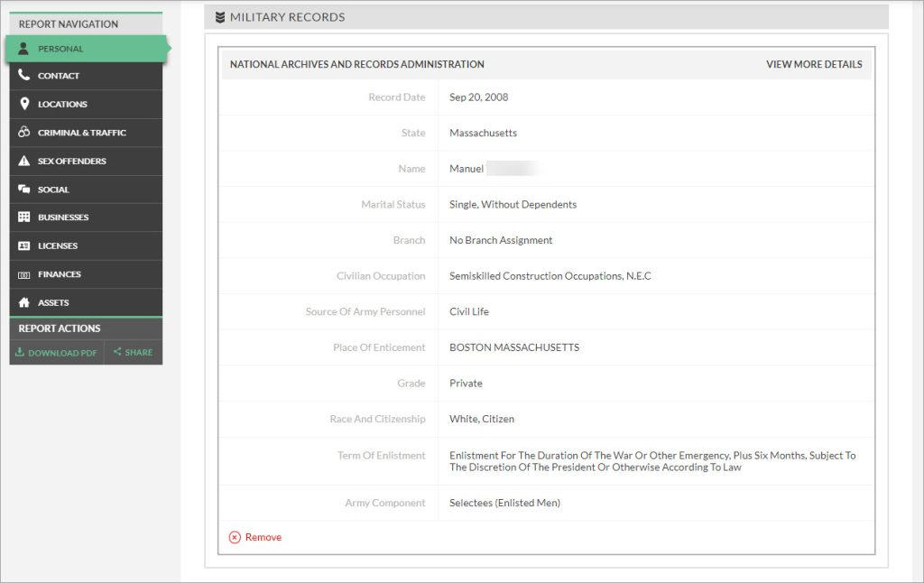Open the Businesses section
Screen dimensions: 924x583
tap(86, 217)
